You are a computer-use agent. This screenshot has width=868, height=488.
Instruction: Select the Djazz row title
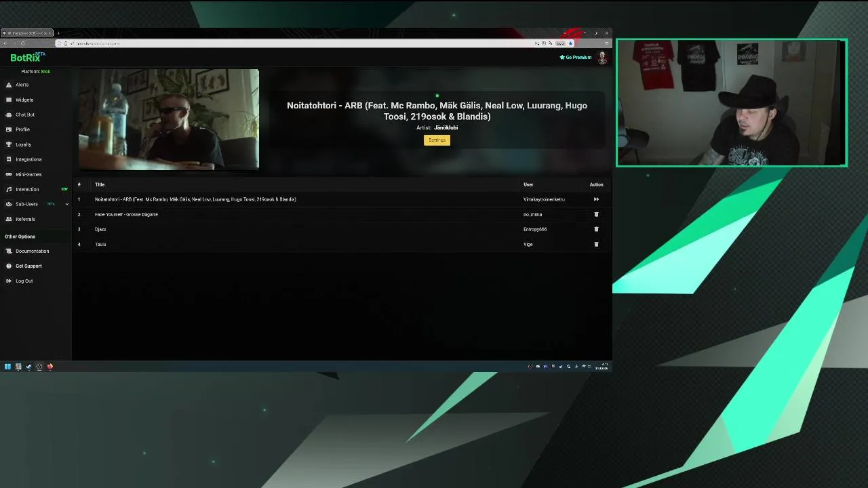coord(100,229)
